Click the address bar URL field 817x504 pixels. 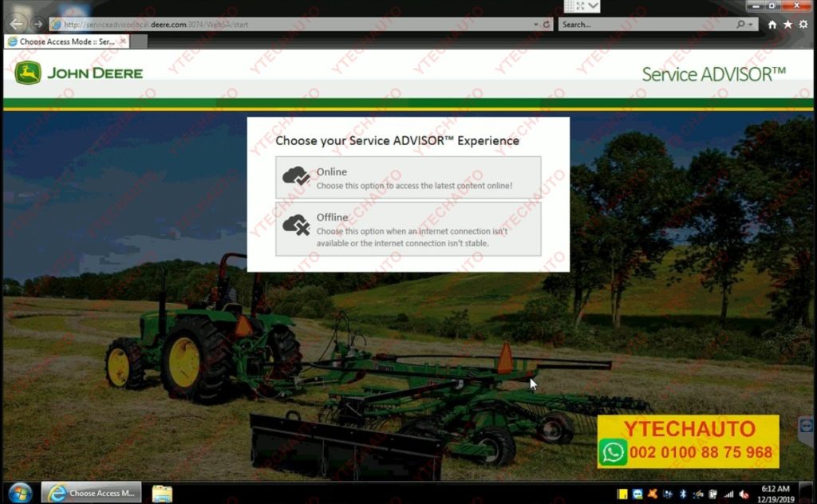pyautogui.click(x=292, y=25)
